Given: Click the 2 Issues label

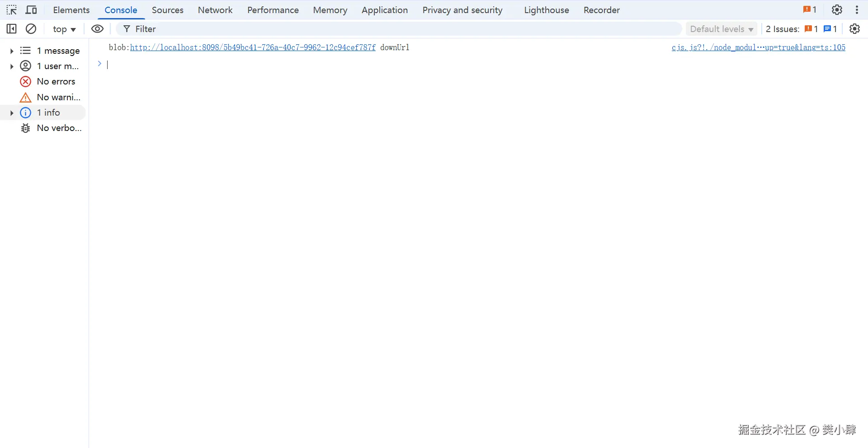Looking at the screenshot, I should (x=783, y=29).
